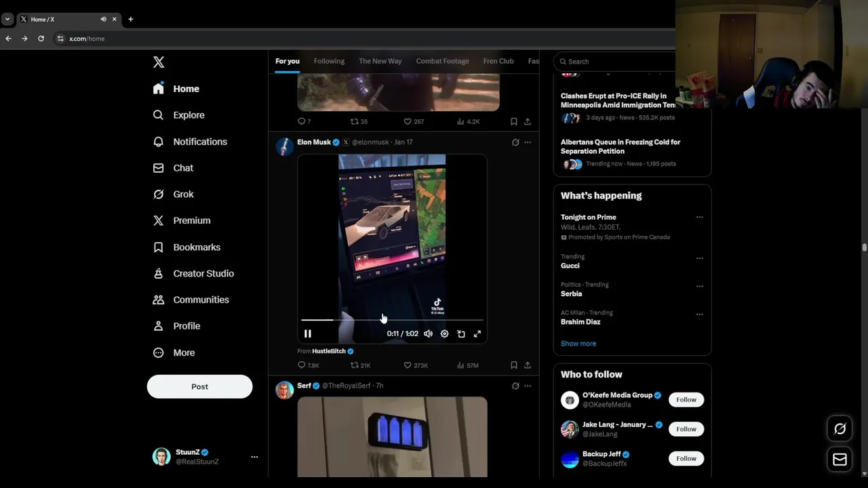Reload the page

[x=41, y=39]
